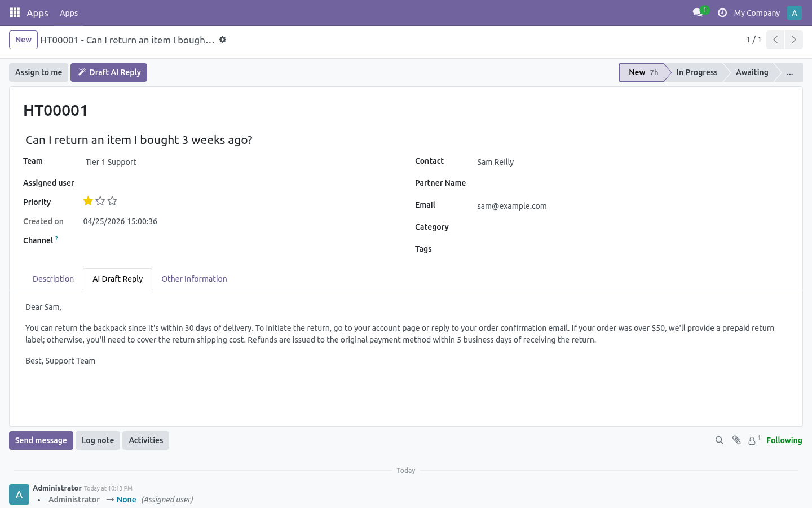Click Log note button
The height and width of the screenshot is (508, 812).
(98, 440)
